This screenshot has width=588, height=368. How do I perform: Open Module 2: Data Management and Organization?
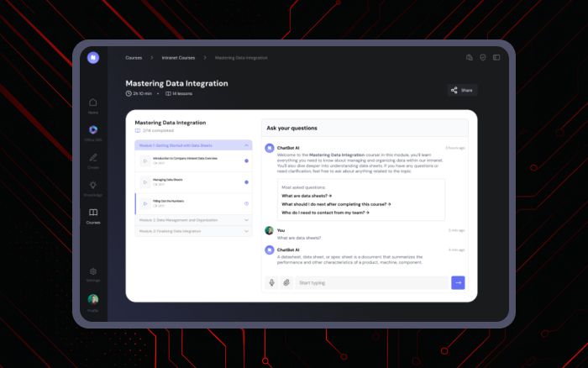(x=193, y=220)
